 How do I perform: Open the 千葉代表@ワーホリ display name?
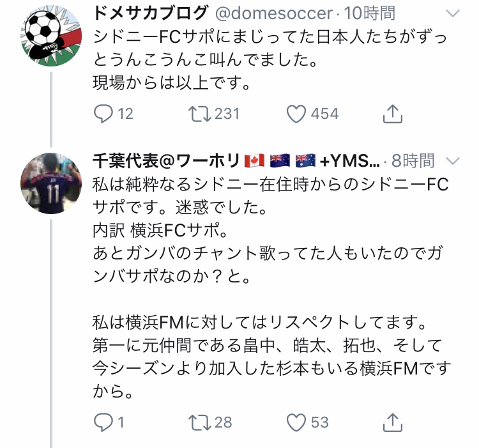coord(166,160)
